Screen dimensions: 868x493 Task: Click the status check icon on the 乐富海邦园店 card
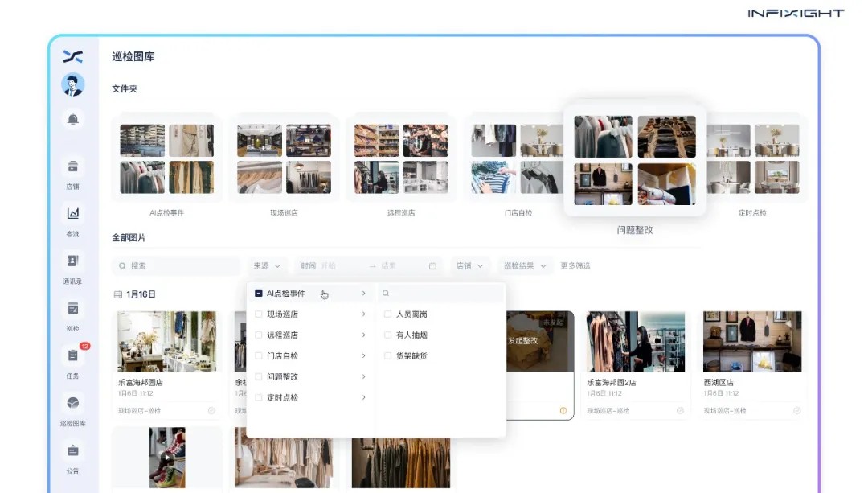point(211,410)
